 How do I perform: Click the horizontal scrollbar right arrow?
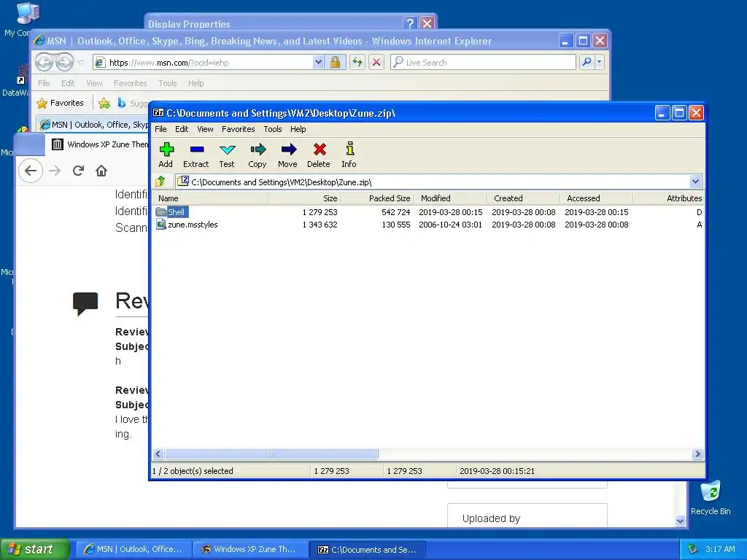click(697, 454)
